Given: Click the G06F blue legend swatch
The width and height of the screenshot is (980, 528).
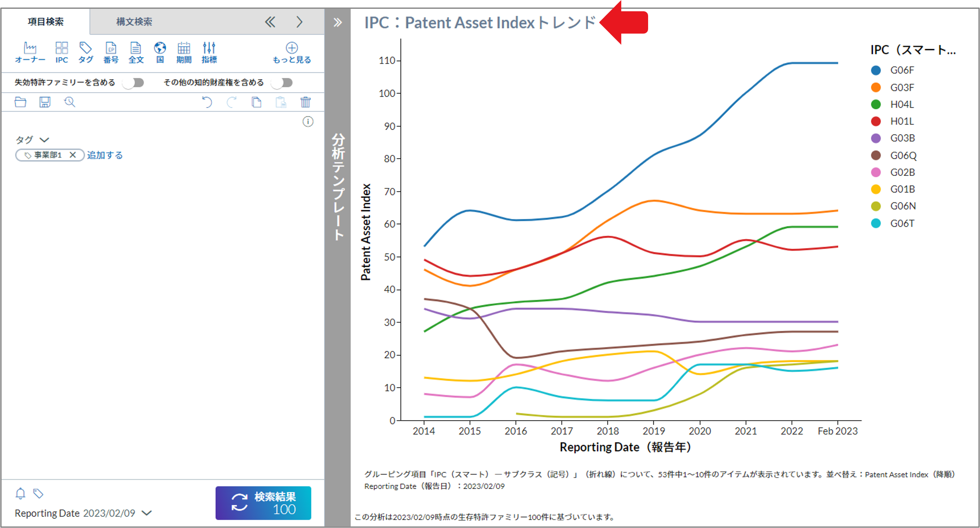Looking at the screenshot, I should coord(876,70).
